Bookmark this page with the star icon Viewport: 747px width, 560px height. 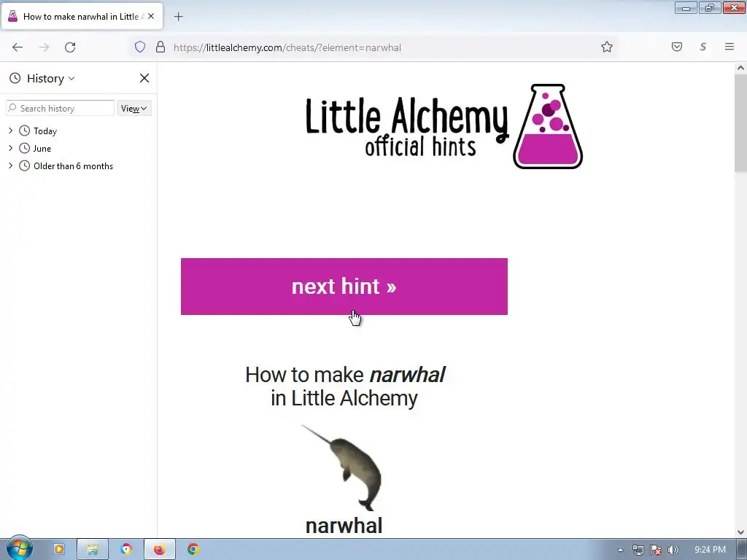click(606, 47)
